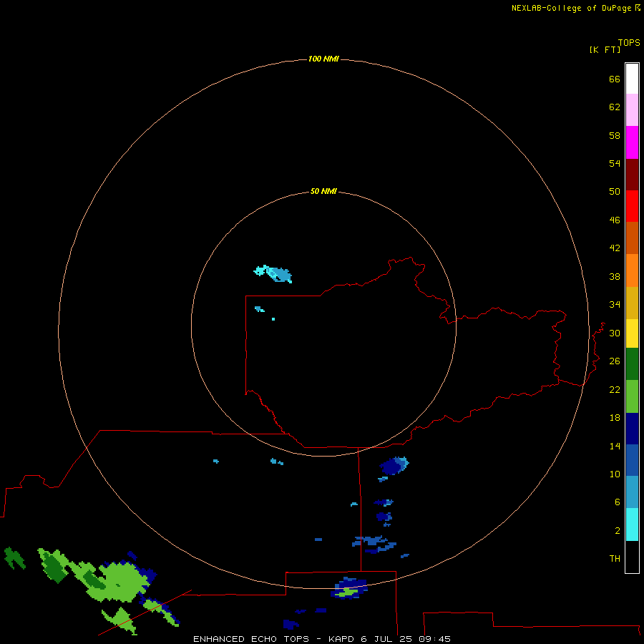Screen dimensions: 644x644
Task: Click the "100 NMI" range ring label
Action: (323, 59)
